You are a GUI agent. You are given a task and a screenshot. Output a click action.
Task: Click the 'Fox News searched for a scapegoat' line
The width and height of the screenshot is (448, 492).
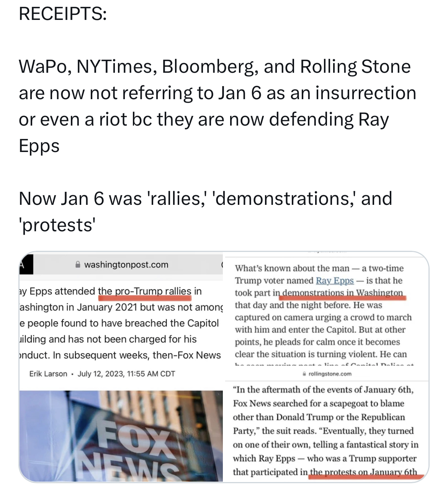pyautogui.click(x=319, y=404)
